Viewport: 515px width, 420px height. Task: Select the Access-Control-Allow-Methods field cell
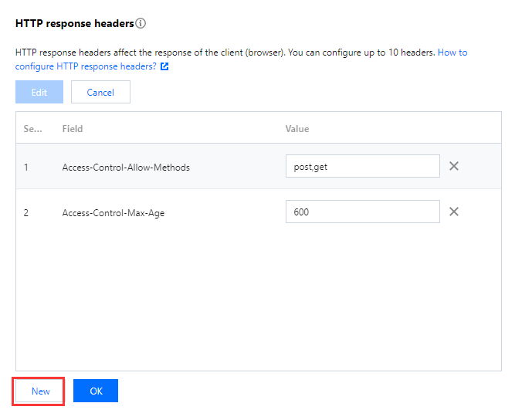click(x=126, y=167)
